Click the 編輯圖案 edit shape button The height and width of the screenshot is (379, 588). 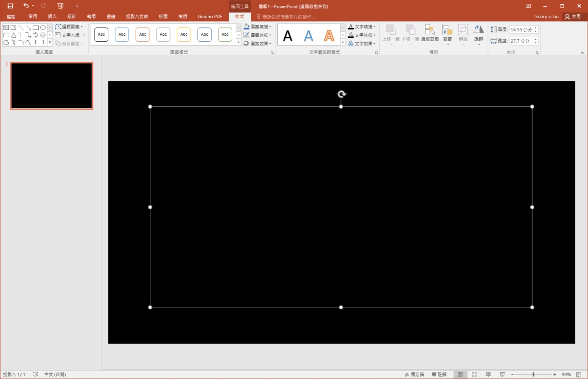pos(69,27)
